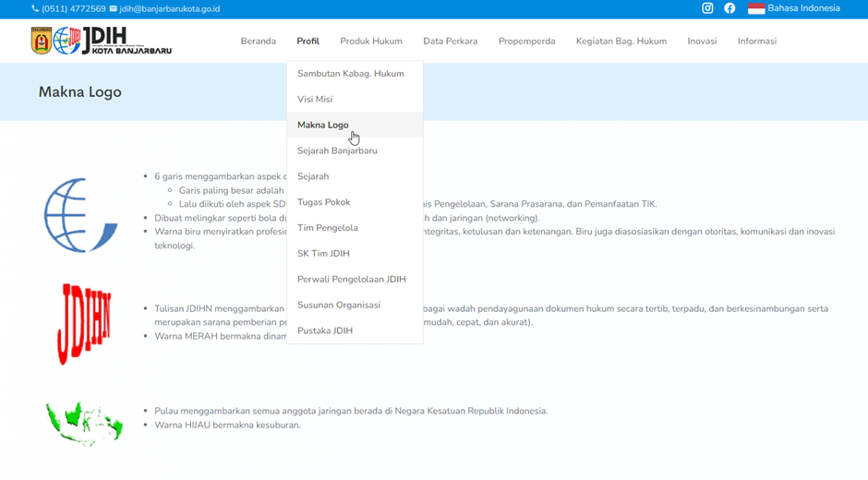Open Pustaka JDIH from the dropdown

coord(325,330)
